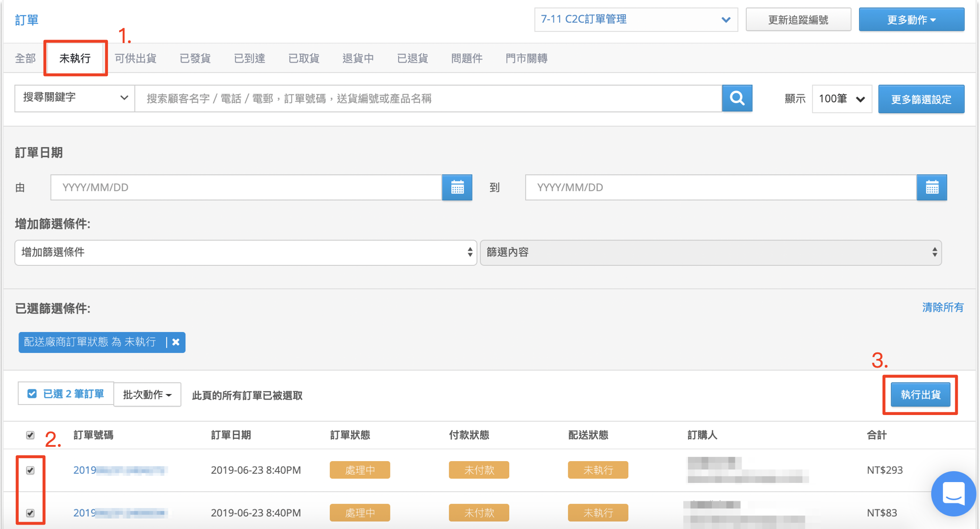Click the 訂單日期 column header

tap(231, 435)
